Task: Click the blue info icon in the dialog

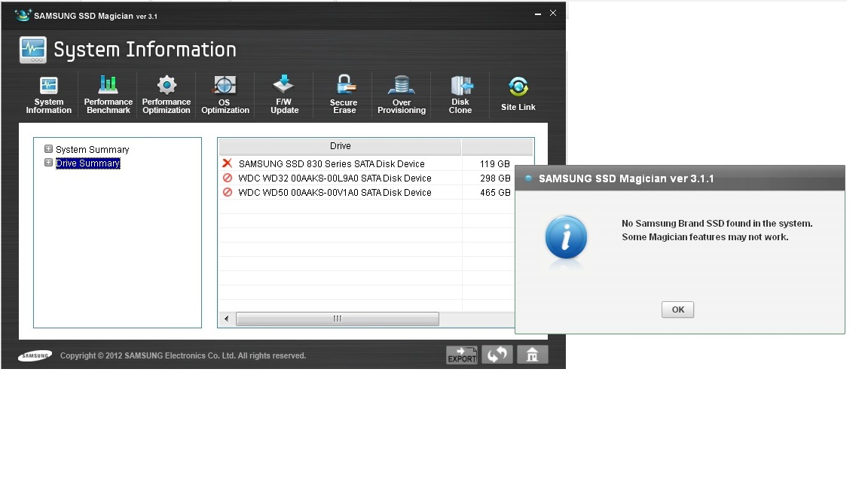Action: (x=566, y=238)
